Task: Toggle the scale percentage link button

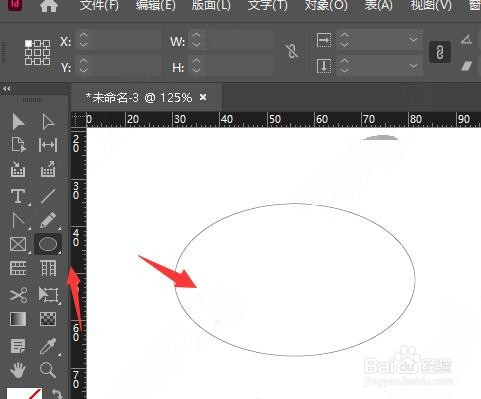Action: point(440,52)
